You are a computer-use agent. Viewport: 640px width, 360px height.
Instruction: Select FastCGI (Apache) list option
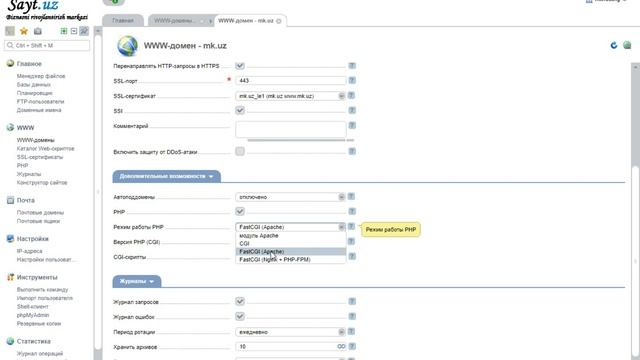[x=291, y=251]
